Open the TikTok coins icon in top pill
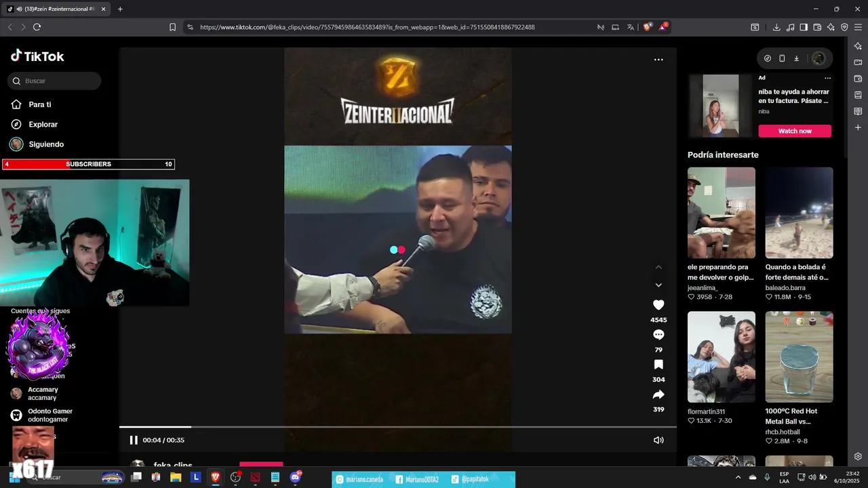Viewport: 868px width, 488px height. 768,58
